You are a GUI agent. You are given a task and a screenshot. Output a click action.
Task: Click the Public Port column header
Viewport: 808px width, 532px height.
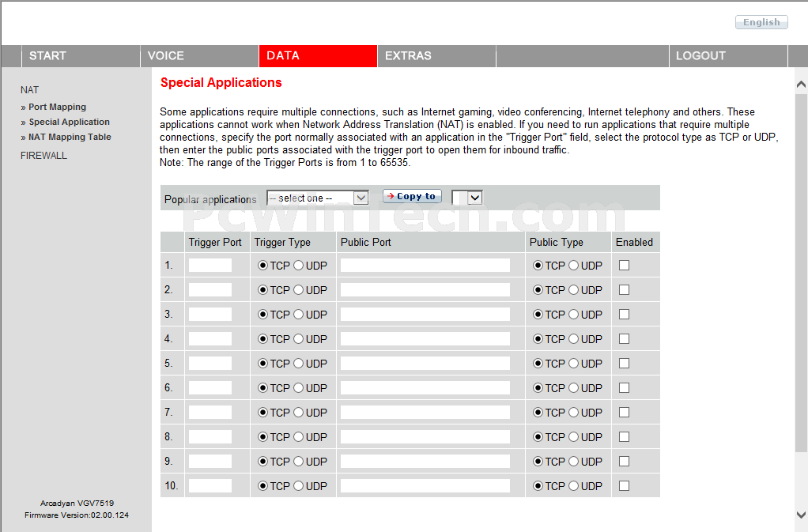pos(366,242)
